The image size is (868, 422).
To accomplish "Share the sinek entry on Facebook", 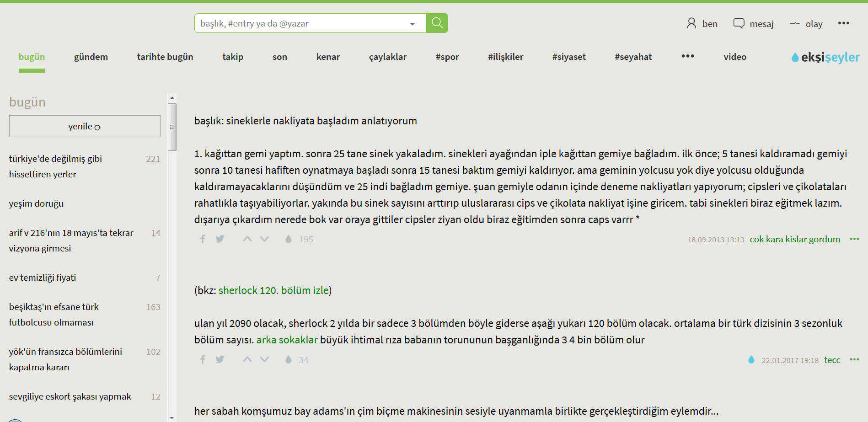I will pyautogui.click(x=203, y=239).
